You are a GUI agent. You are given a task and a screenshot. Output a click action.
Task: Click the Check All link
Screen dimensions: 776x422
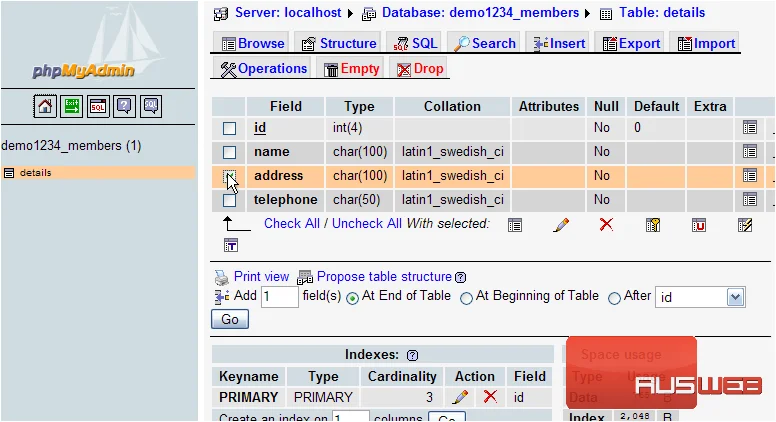[x=292, y=224]
